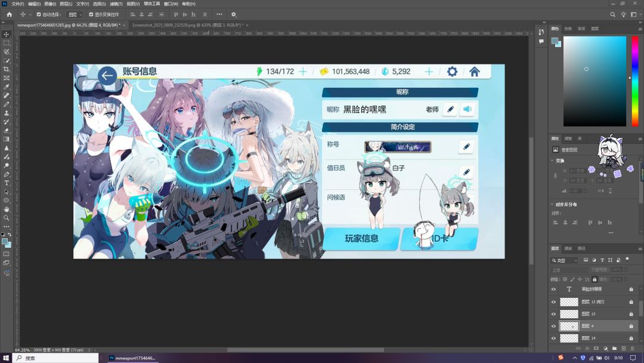Toggle the 显示变换控件 checkbox
The height and width of the screenshot is (363, 644).
tap(91, 14)
